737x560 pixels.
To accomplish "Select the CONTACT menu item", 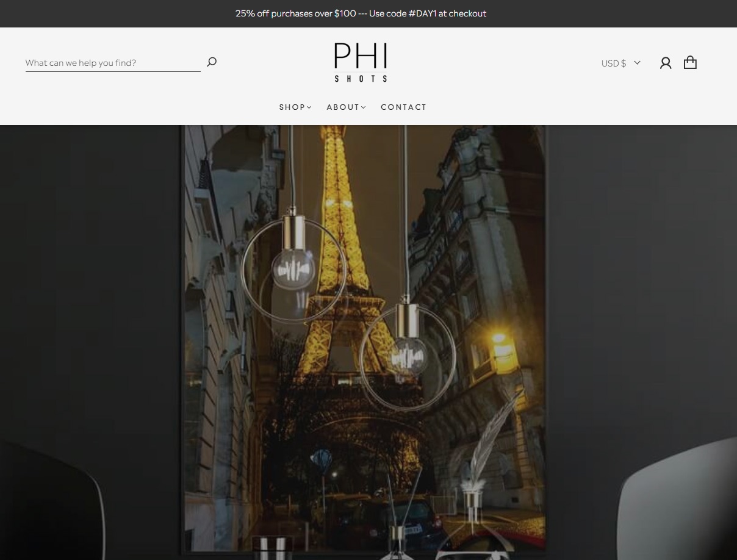I will pyautogui.click(x=404, y=107).
